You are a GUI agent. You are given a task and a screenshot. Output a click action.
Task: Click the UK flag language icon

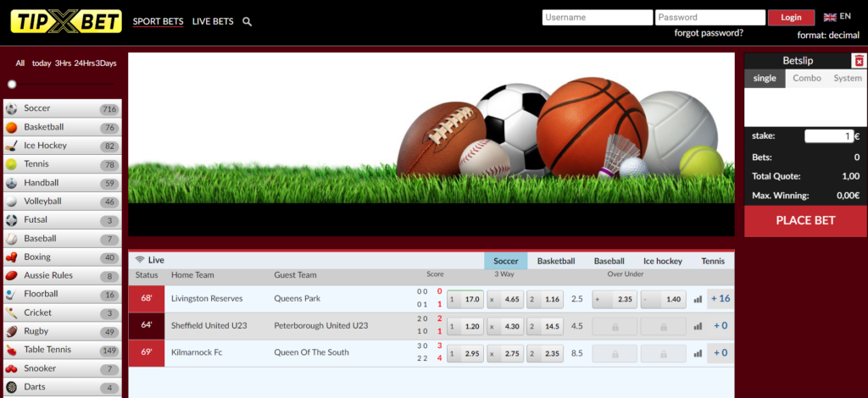(x=830, y=17)
